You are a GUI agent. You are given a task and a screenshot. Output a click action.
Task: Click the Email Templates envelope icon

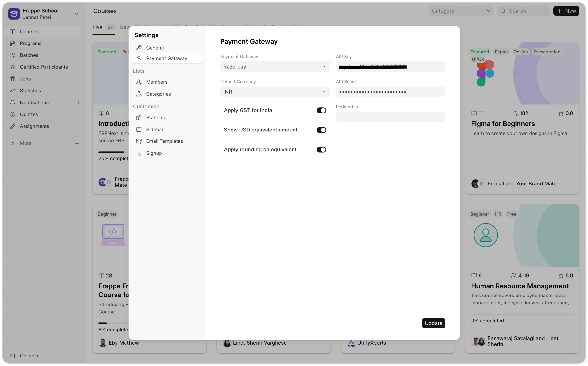pos(139,141)
